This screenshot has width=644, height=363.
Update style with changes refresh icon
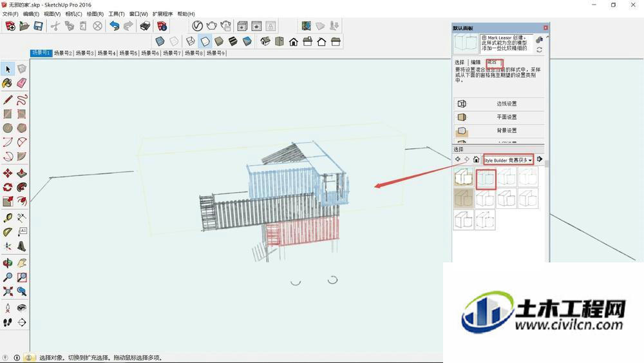click(x=539, y=50)
